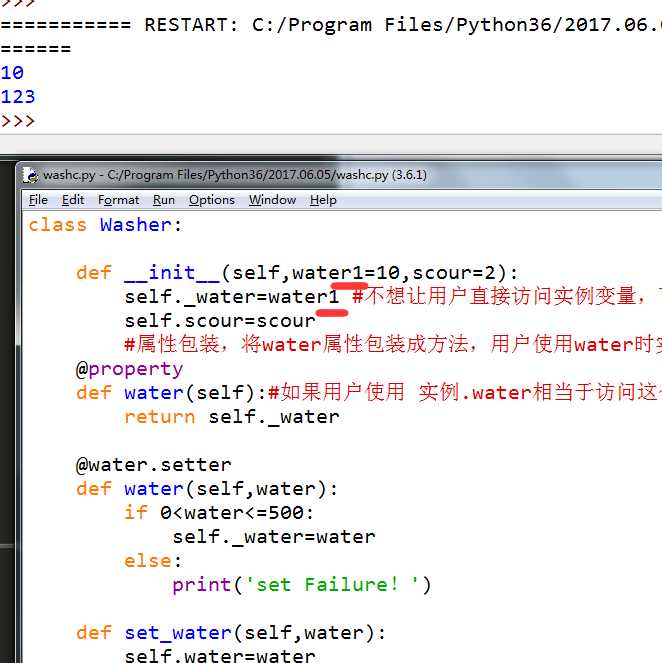
Task: Click the 'return self._water' line
Action: tap(232, 417)
